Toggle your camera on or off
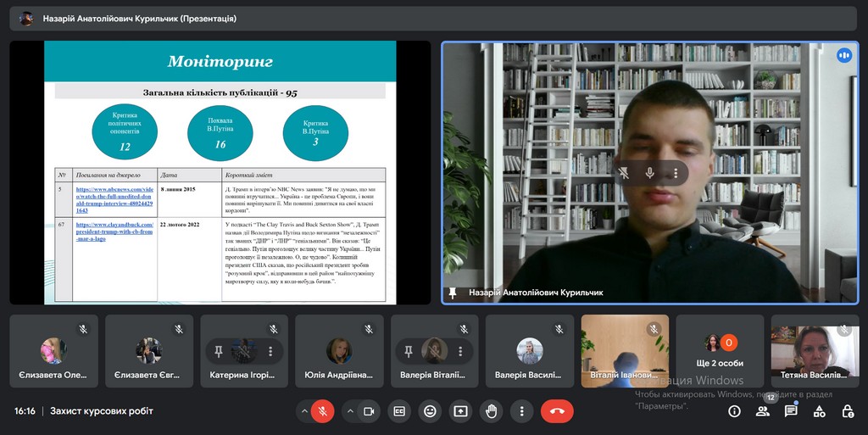The width and height of the screenshot is (868, 435). (369, 411)
